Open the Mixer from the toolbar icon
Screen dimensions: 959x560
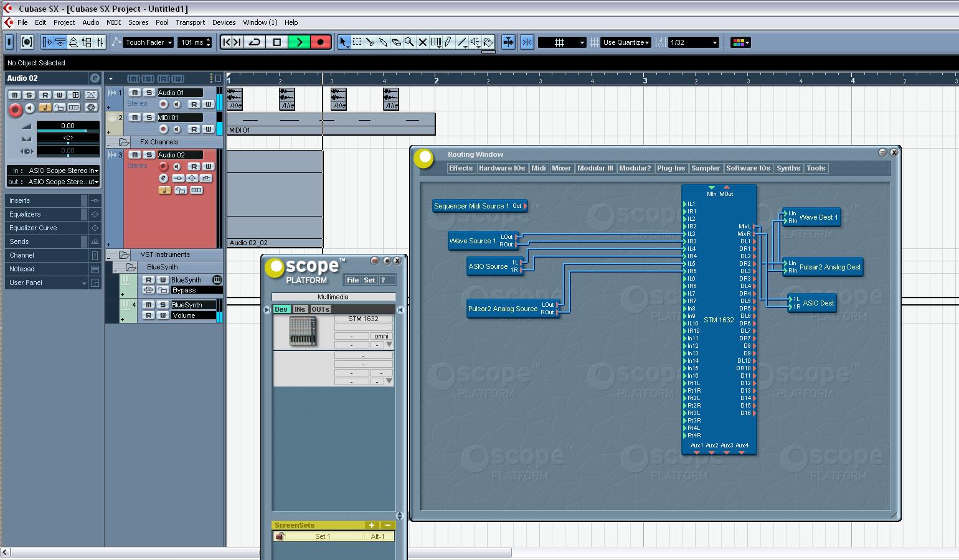pos(100,42)
